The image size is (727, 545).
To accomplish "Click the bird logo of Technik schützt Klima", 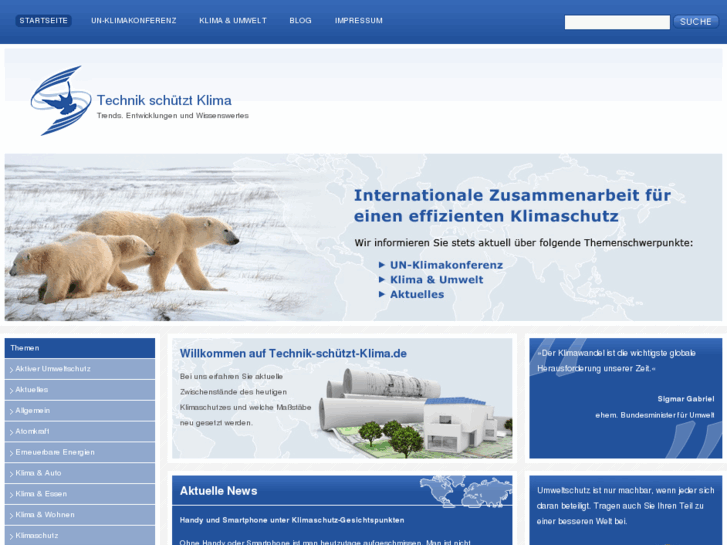I will pyautogui.click(x=61, y=100).
